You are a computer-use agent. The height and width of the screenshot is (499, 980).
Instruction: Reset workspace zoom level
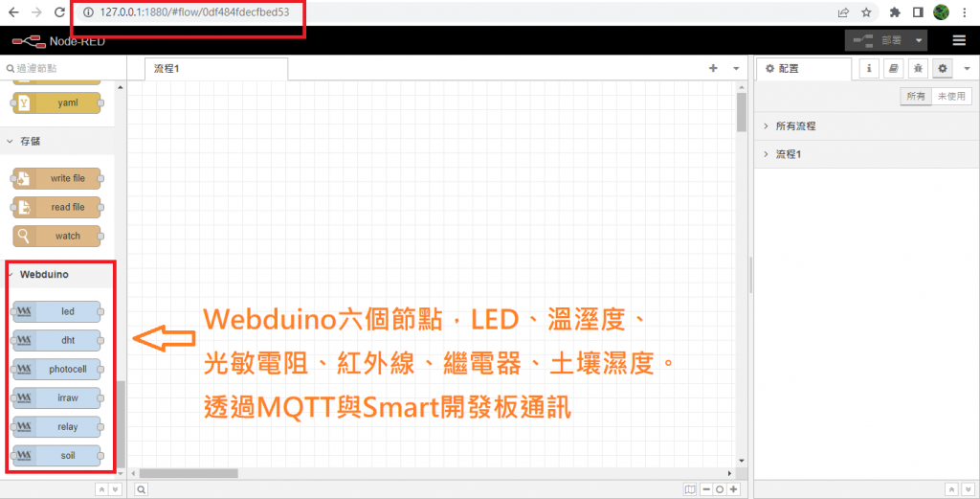point(720,489)
